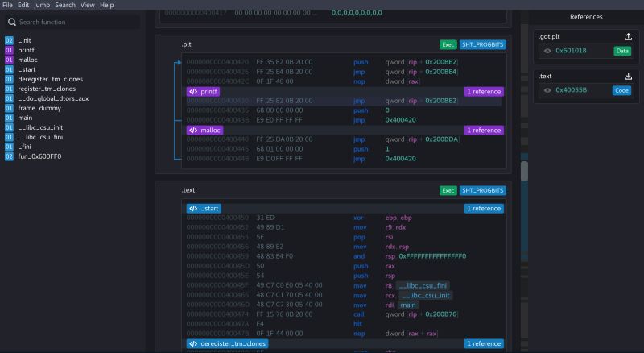
Task: Select frame_dummy in function list
Action: pos(39,108)
